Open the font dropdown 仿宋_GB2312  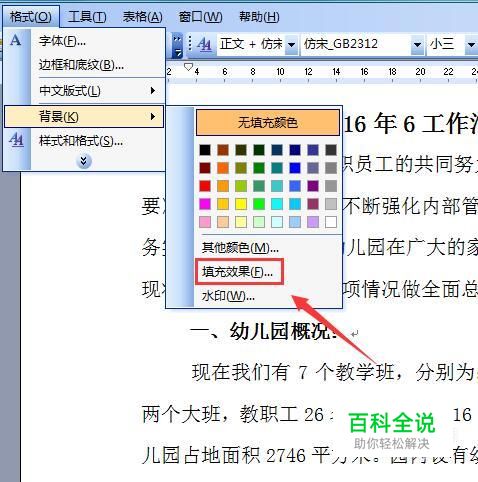417,44
